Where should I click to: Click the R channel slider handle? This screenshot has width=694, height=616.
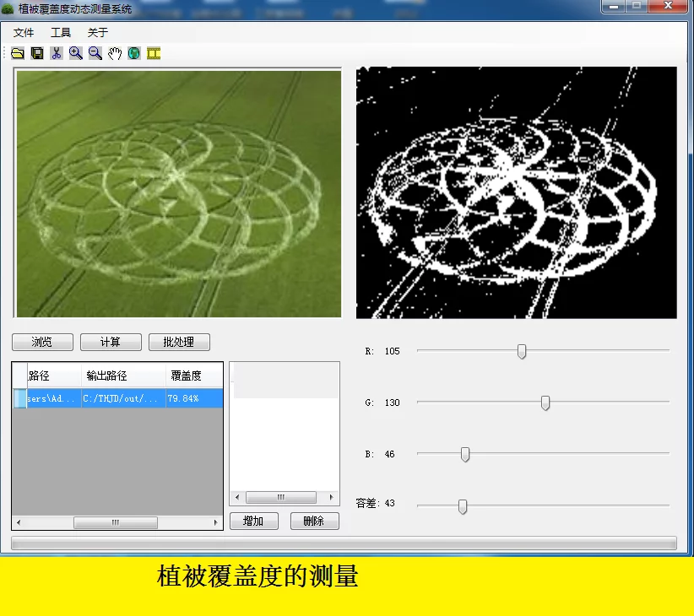tap(522, 352)
